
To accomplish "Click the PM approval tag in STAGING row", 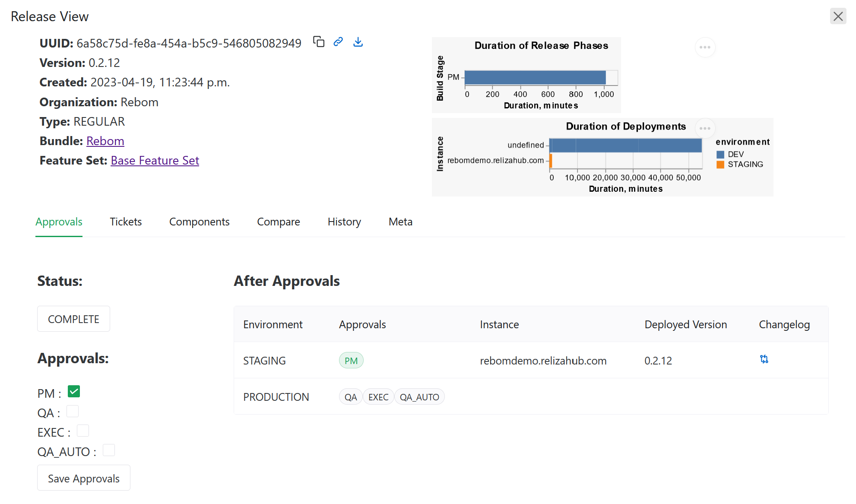I will tap(351, 361).
